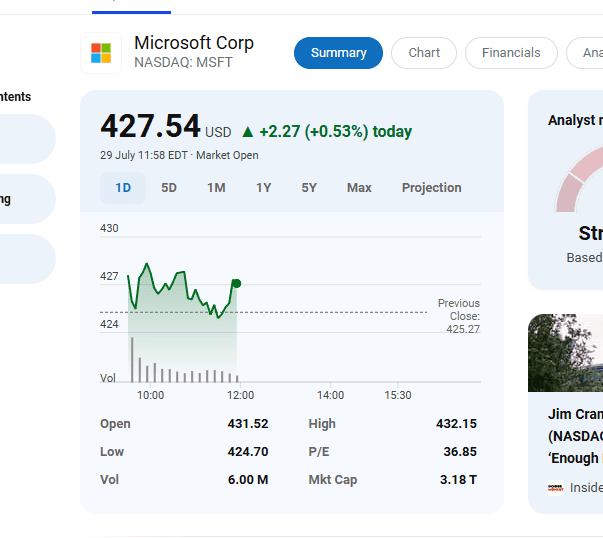
Task: Switch chart to Max range
Action: click(359, 188)
